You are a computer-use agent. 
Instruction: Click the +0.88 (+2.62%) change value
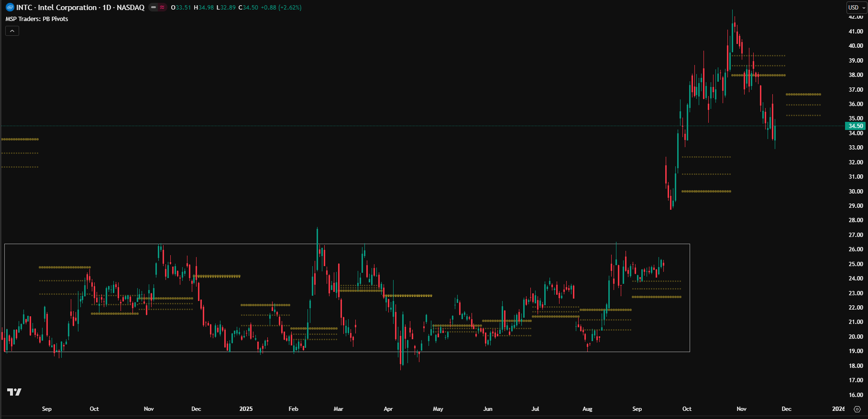pos(281,8)
